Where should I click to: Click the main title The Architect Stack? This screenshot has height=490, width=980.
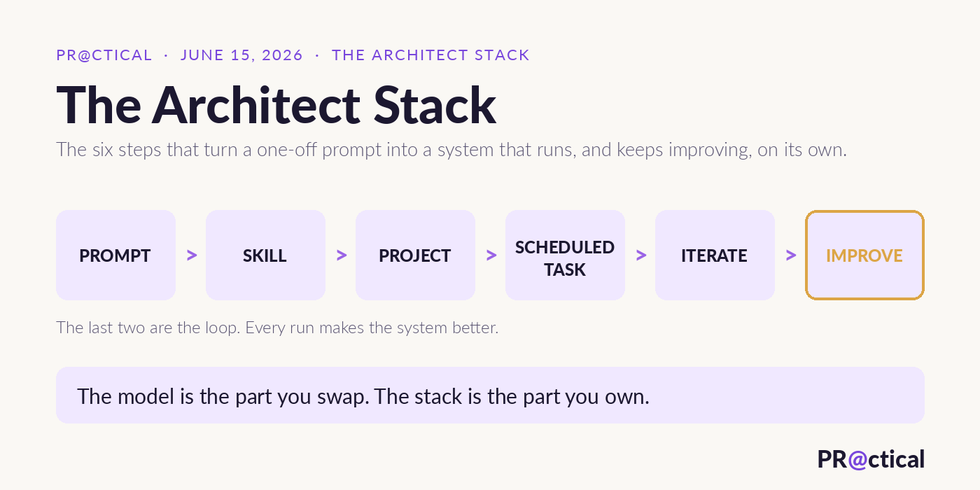pyautogui.click(x=276, y=105)
